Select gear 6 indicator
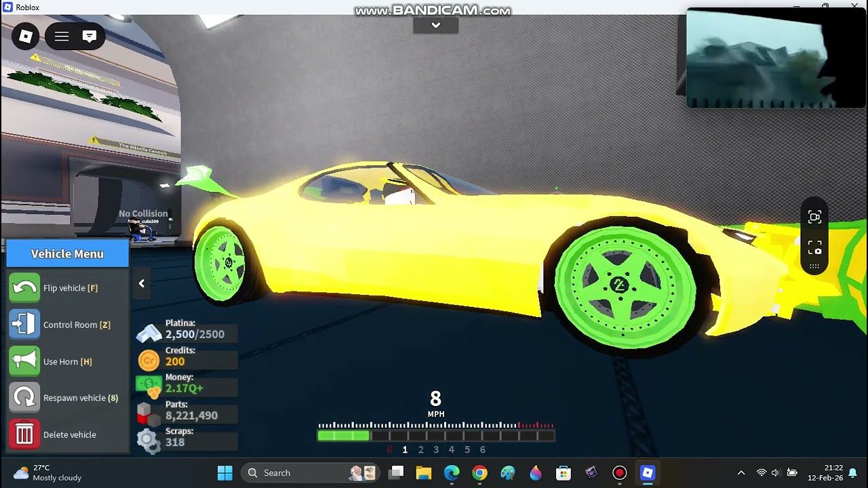The width and height of the screenshot is (868, 488). coord(483,449)
